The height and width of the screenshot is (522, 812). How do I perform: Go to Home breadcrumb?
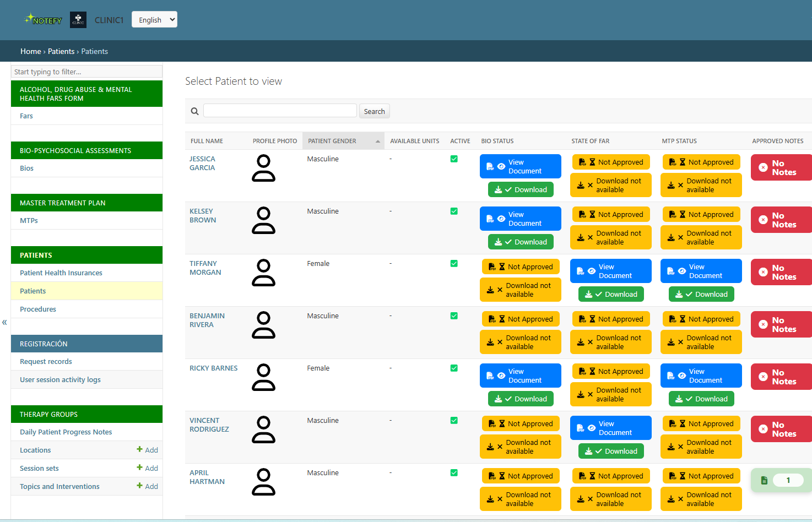(x=31, y=51)
